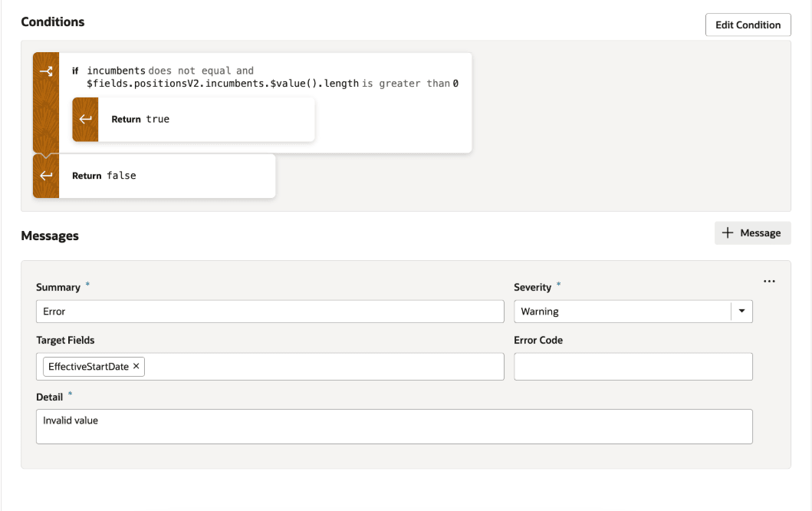Add a new message with the Message button
Viewport: 812px width, 511px height.
(x=752, y=233)
